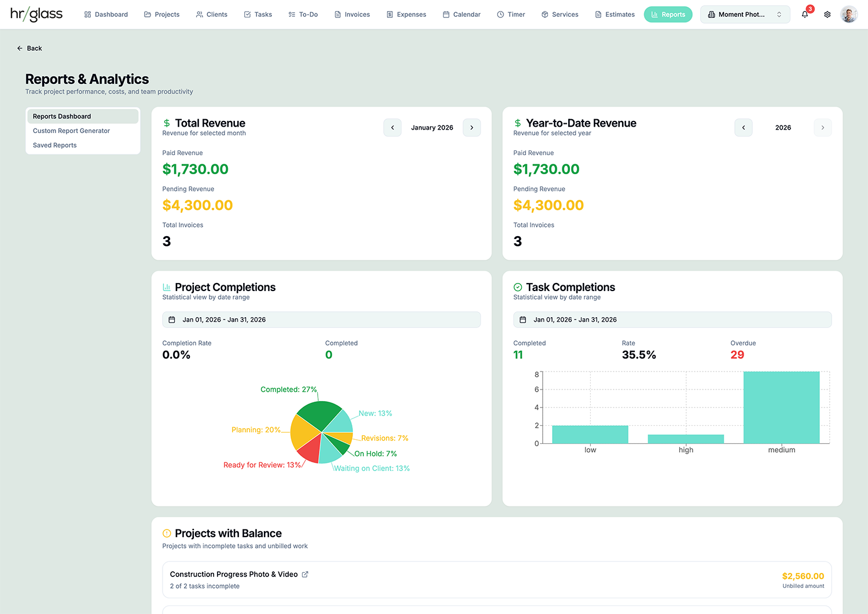The height and width of the screenshot is (614, 868).
Task: Open the Task Completions date range picker
Action: [672, 319]
